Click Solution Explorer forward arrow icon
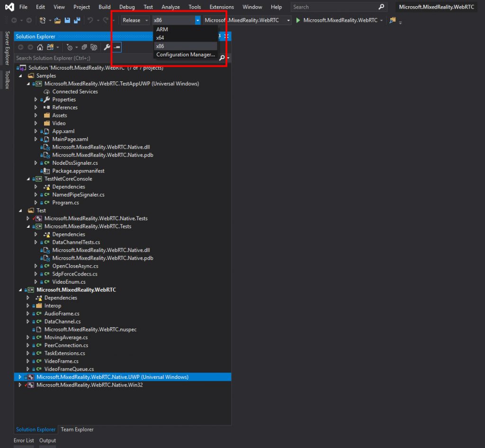This screenshot has height=448, width=485. [30, 47]
